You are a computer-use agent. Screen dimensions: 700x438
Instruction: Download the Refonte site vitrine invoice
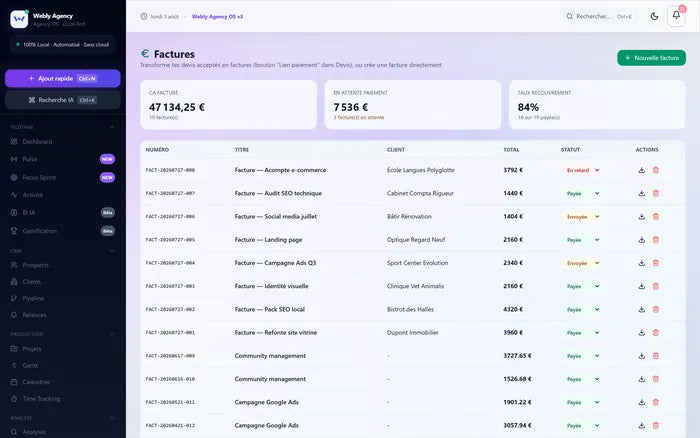(642, 333)
